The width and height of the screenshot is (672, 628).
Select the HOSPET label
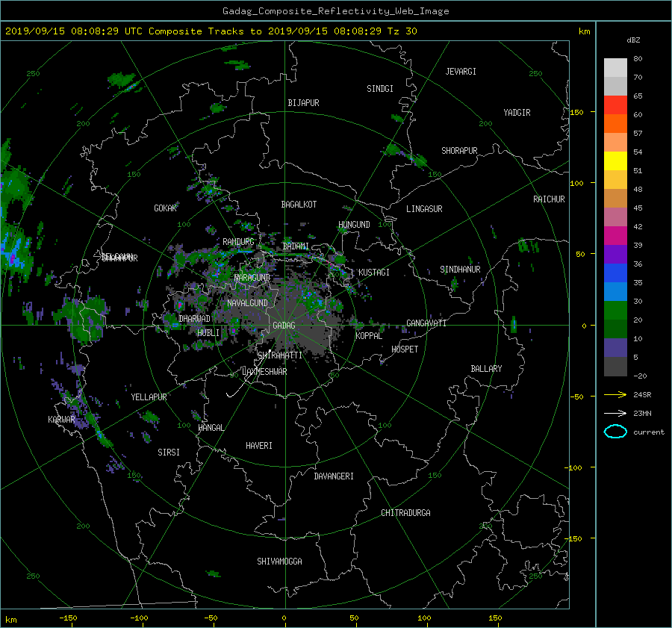coord(405,349)
